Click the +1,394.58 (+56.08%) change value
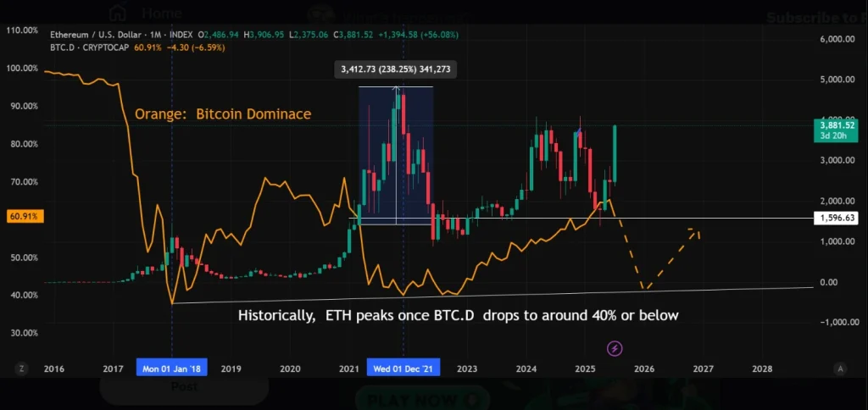This screenshot has width=868, height=410. [x=419, y=35]
